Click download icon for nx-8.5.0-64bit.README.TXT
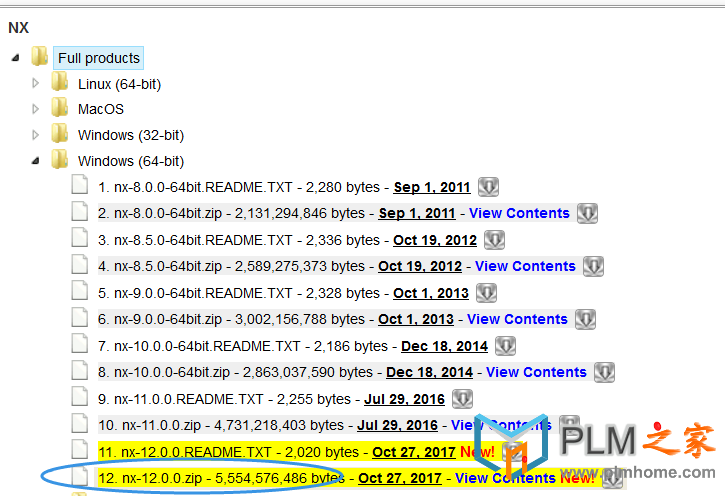 tap(494, 240)
